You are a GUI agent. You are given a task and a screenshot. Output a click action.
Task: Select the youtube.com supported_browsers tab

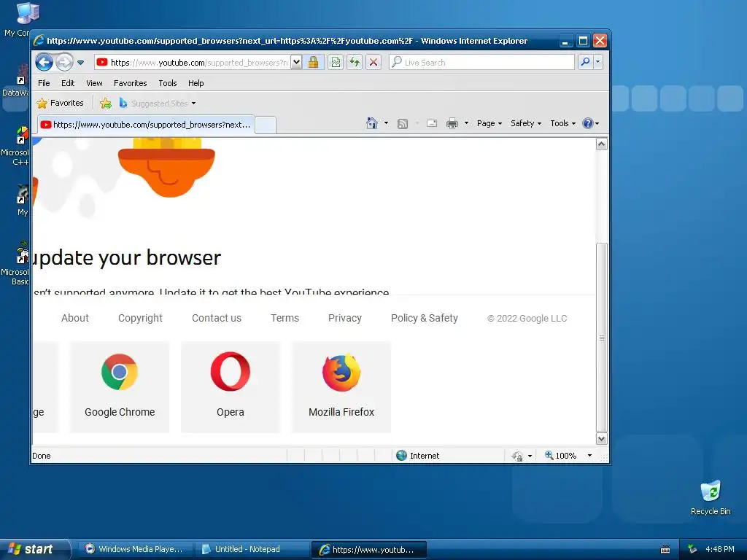[145, 125]
